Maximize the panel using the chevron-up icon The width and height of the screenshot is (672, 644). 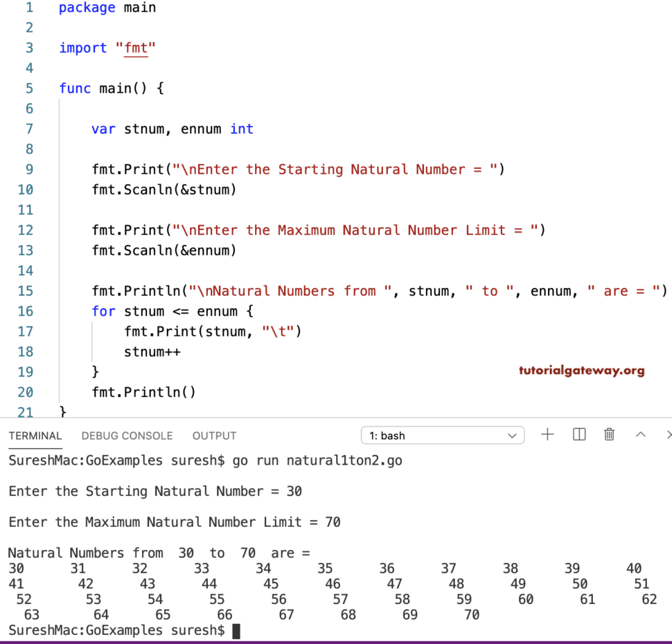639,435
